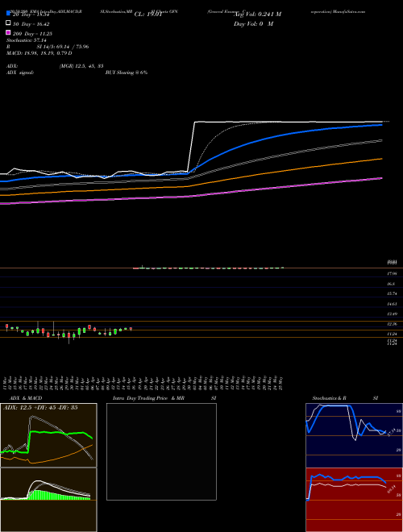Click the green MACD histogram bars

(x=58, y=495)
